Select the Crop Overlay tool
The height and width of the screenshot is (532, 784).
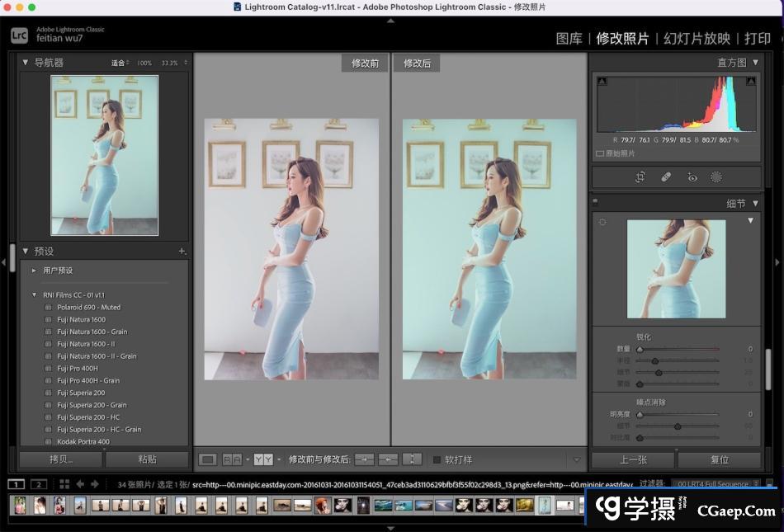tap(640, 177)
